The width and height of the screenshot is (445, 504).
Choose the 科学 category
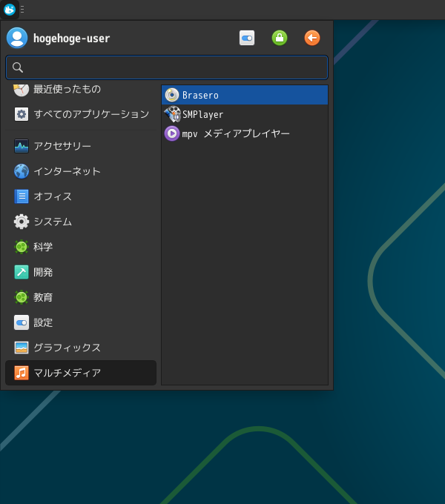81,247
